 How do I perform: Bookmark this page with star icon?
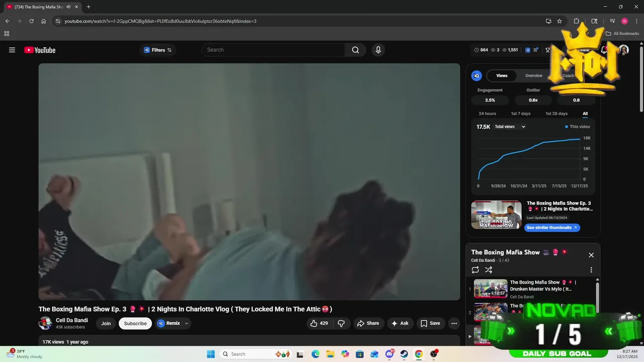click(x=559, y=21)
